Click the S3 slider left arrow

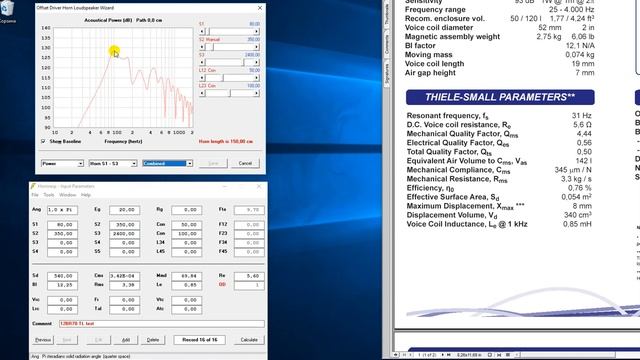pos(202,62)
